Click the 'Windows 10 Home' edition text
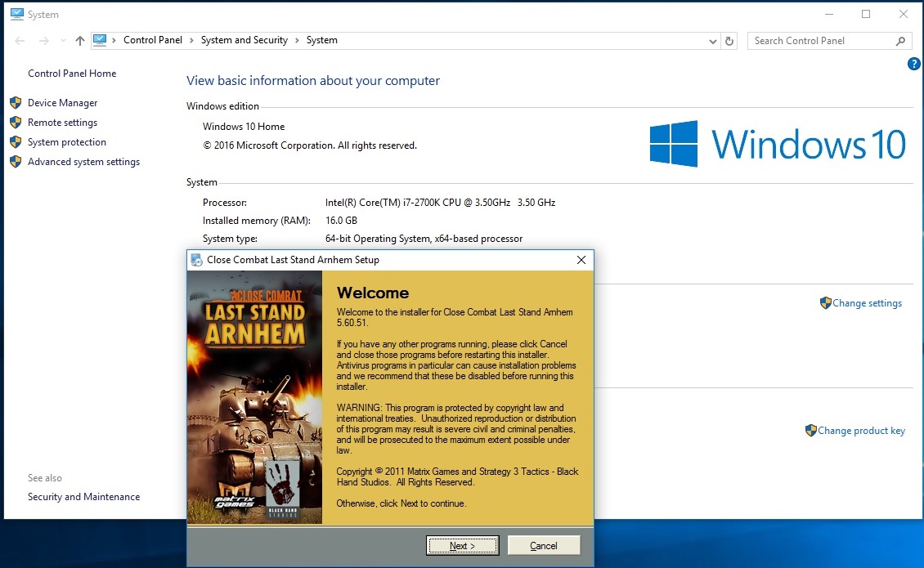Screen dimensions: 924x568 244,126
